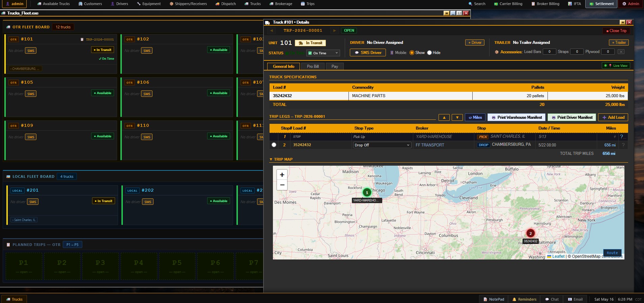Viewport: 644px width, 303px height.
Task: Clear accessories with the X button
Action: point(621,52)
